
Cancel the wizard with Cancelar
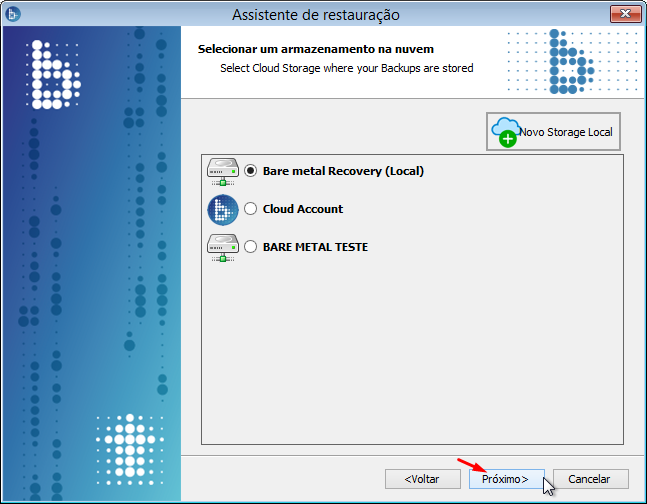pyautogui.click(x=590, y=479)
